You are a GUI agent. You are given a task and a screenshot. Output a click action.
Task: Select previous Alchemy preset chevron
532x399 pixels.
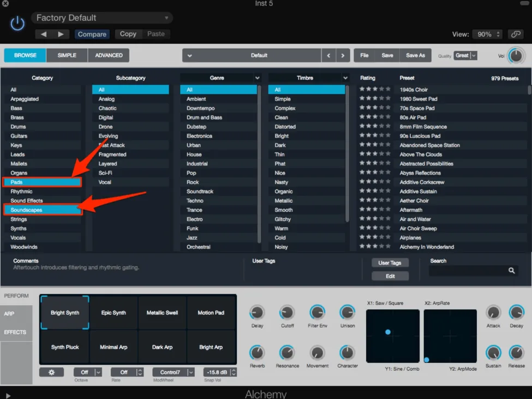click(328, 55)
